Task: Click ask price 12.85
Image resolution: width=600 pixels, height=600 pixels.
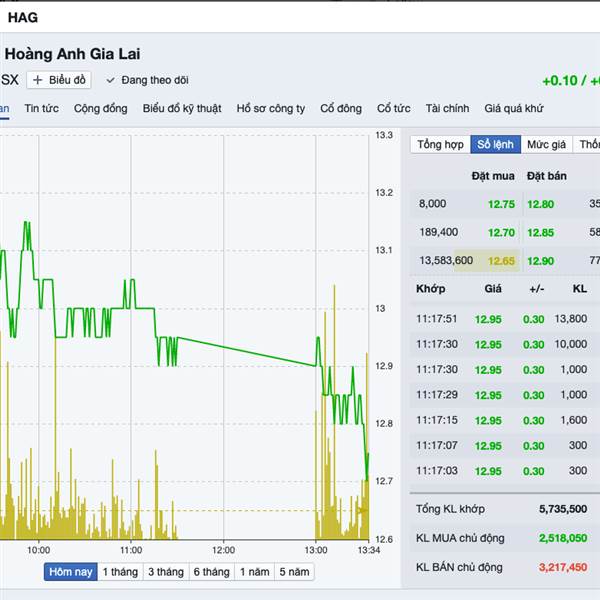Action: 541,232
